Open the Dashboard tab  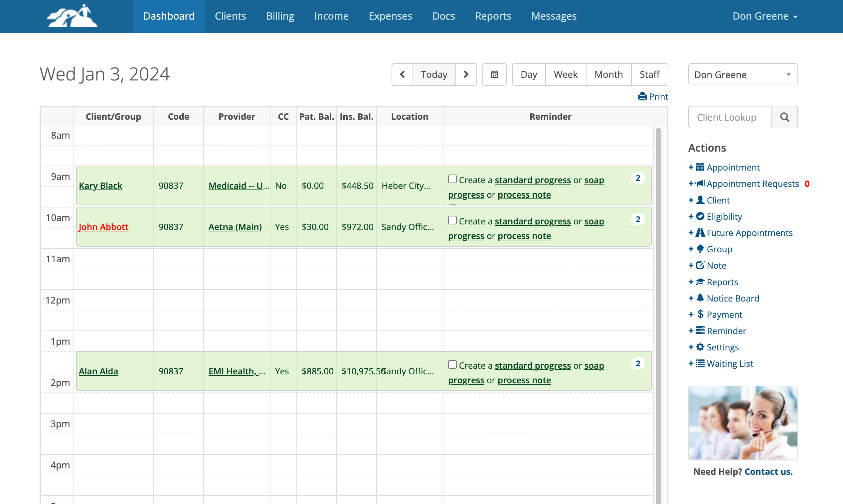(x=169, y=16)
